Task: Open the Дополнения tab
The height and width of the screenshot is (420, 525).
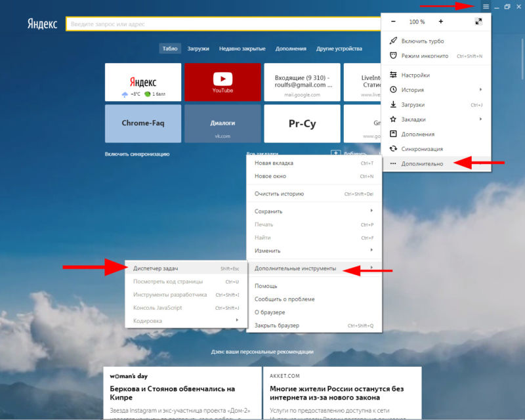Action: [291, 49]
